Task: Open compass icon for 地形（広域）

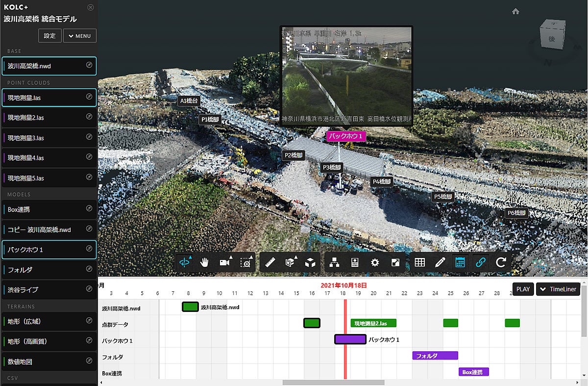Action: (x=89, y=321)
